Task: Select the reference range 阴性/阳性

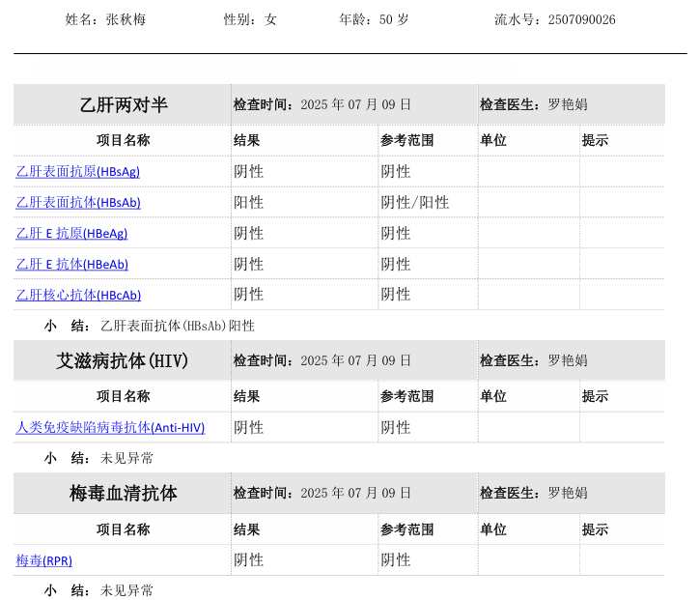Action: click(415, 202)
